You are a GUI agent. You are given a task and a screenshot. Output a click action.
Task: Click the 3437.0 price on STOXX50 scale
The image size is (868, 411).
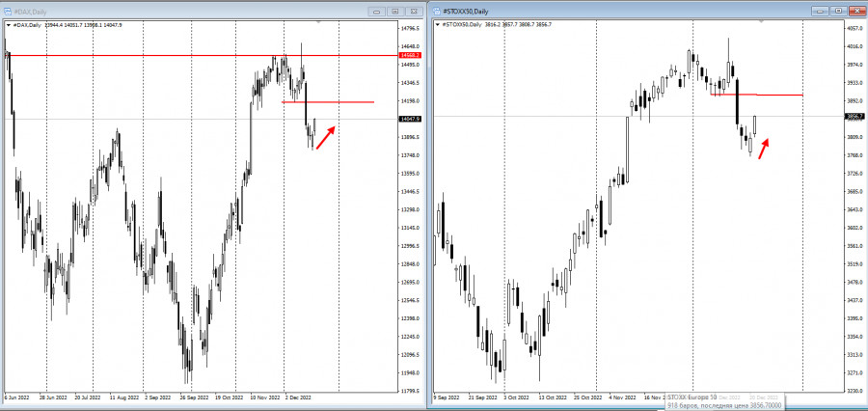[x=854, y=300]
